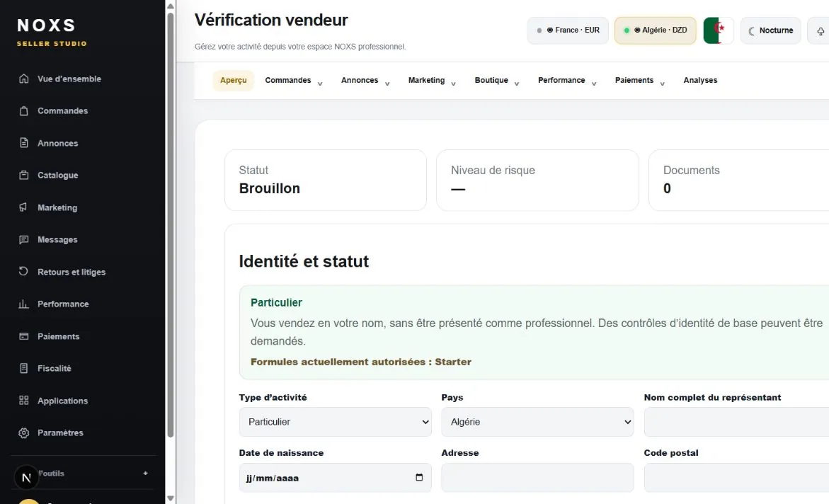Viewport: 829px width, 504px height.
Task: Click the bar chart icon beside Performance
Action: pyautogui.click(x=24, y=304)
